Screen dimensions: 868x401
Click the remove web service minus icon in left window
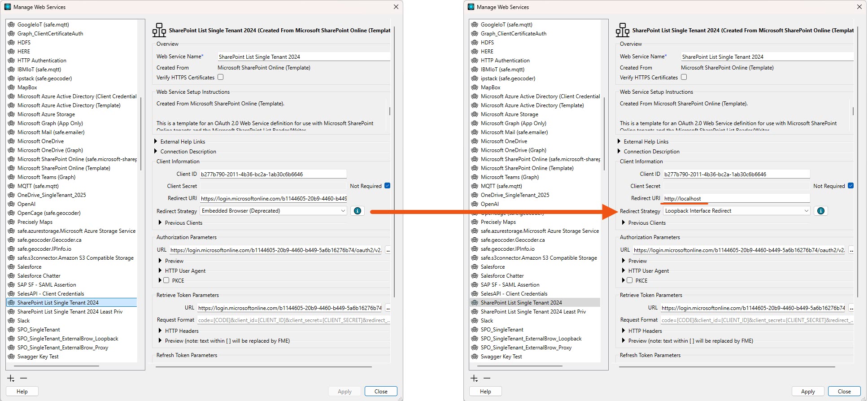point(24,379)
